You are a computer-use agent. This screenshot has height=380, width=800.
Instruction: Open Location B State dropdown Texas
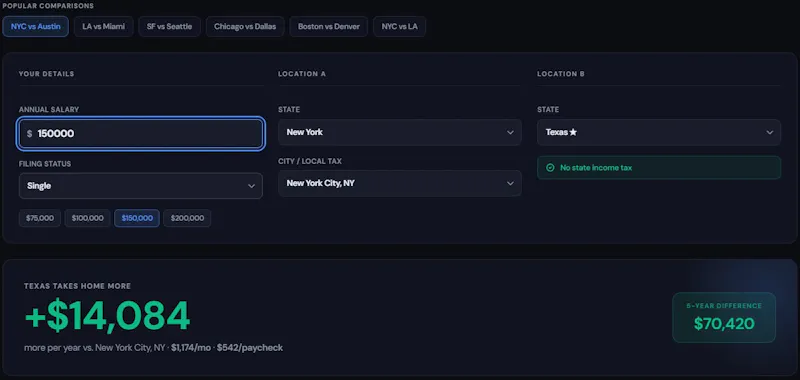click(x=659, y=132)
